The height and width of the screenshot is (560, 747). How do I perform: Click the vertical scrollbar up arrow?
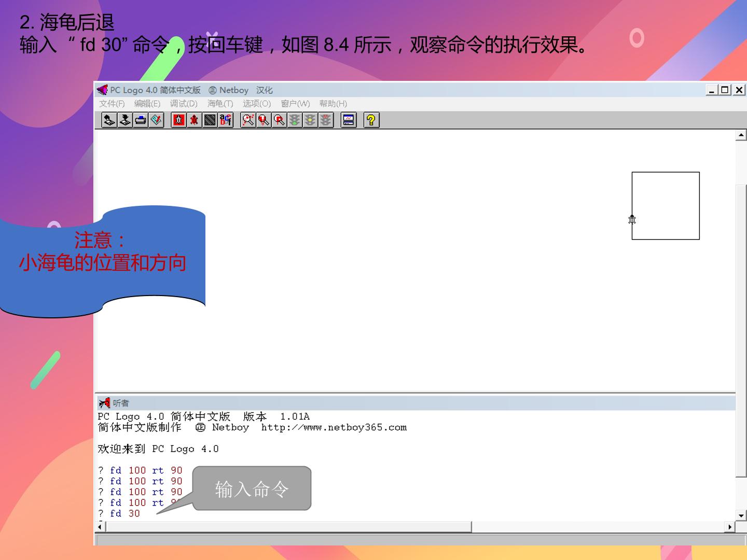tap(741, 135)
